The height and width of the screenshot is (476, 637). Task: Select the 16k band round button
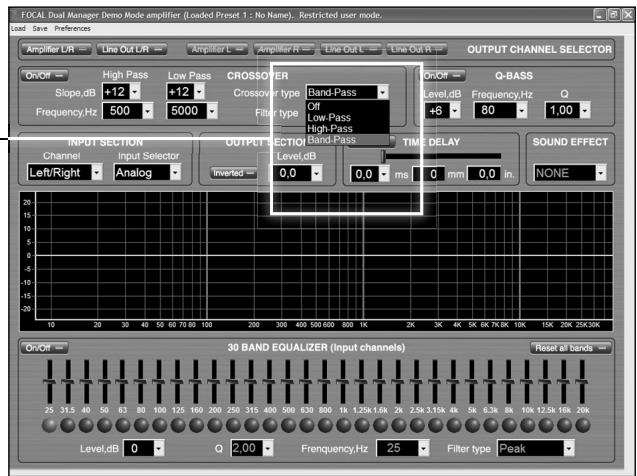(564, 425)
